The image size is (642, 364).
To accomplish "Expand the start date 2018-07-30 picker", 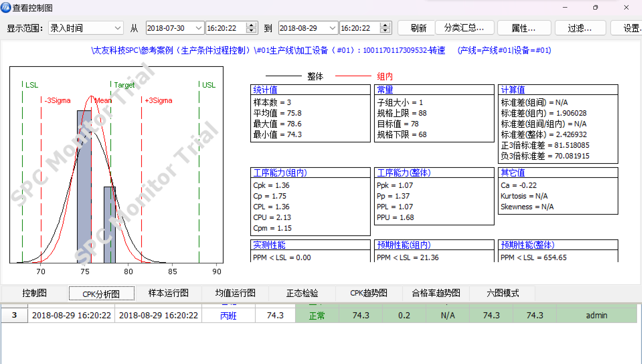I will tap(198, 28).
